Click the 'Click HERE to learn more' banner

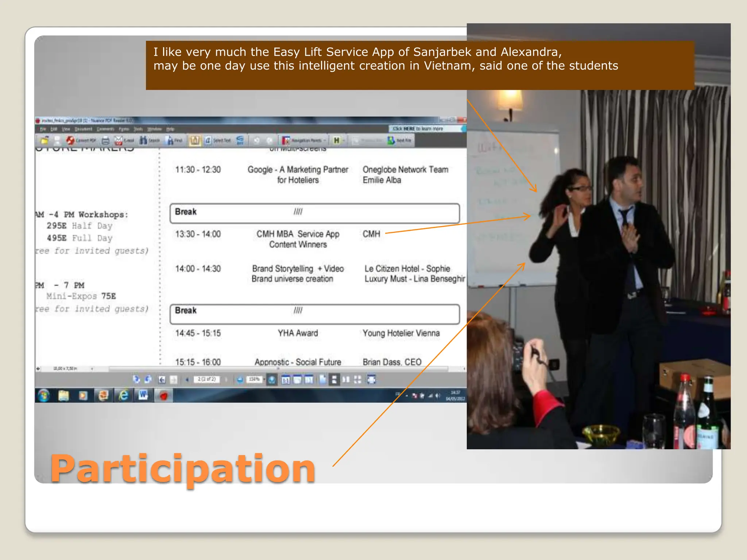(x=418, y=129)
